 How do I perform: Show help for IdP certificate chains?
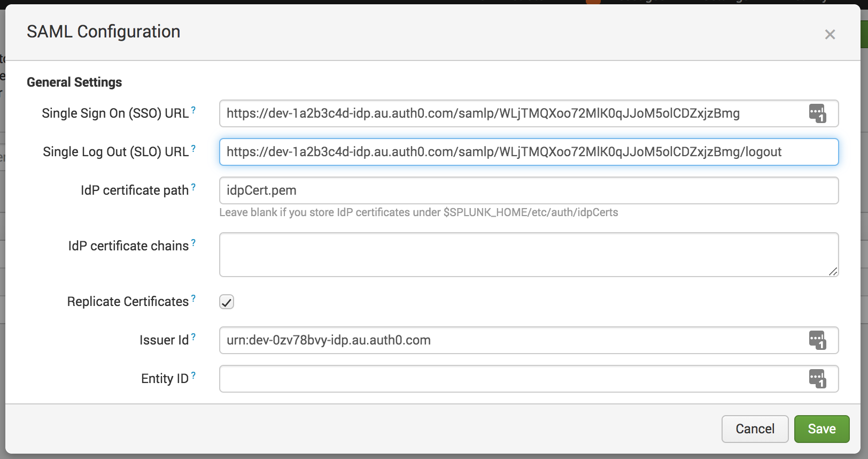(x=193, y=243)
